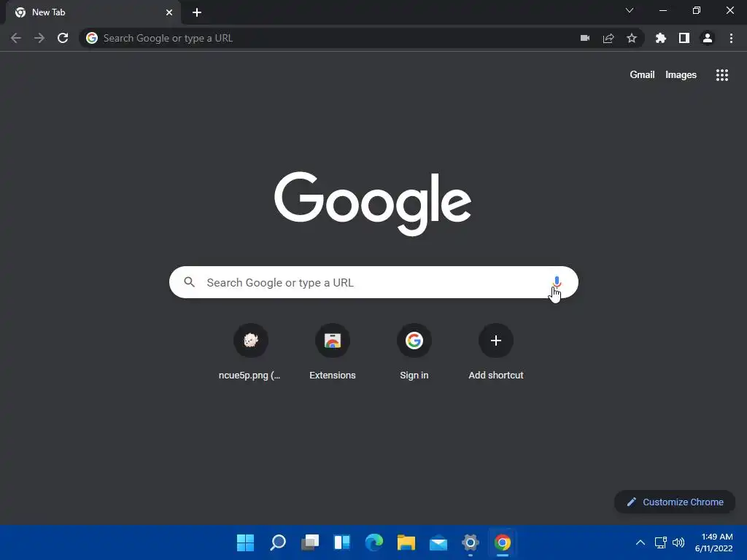Image resolution: width=747 pixels, height=560 pixels.
Task: Open Settings gear on the taskbar
Action: pos(471,542)
